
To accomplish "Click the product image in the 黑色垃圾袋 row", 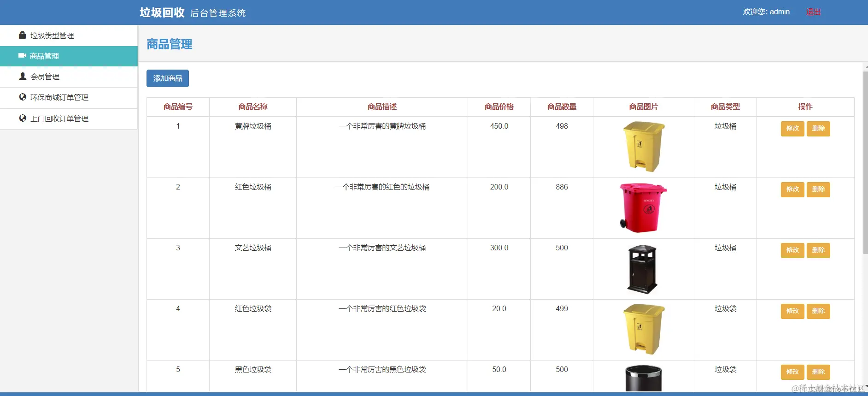I will [x=644, y=378].
